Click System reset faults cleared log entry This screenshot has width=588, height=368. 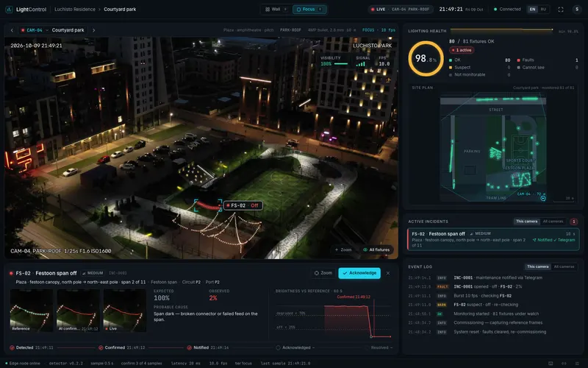pos(493,332)
